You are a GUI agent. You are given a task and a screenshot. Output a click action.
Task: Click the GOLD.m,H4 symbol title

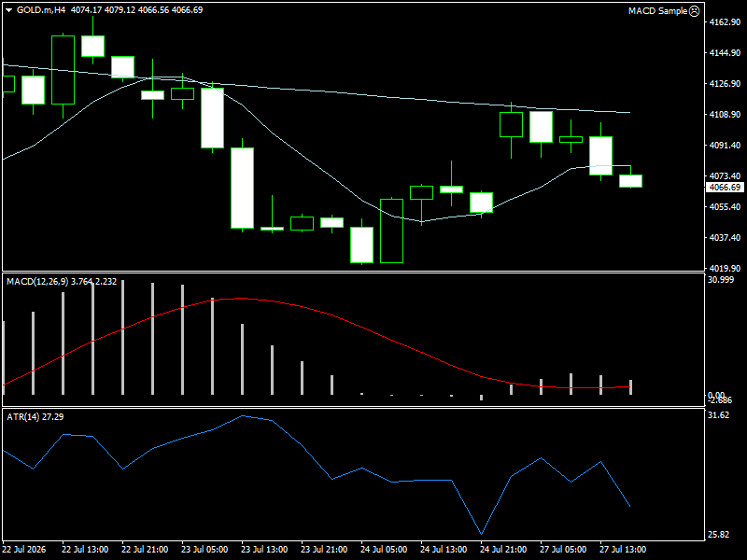point(41,10)
